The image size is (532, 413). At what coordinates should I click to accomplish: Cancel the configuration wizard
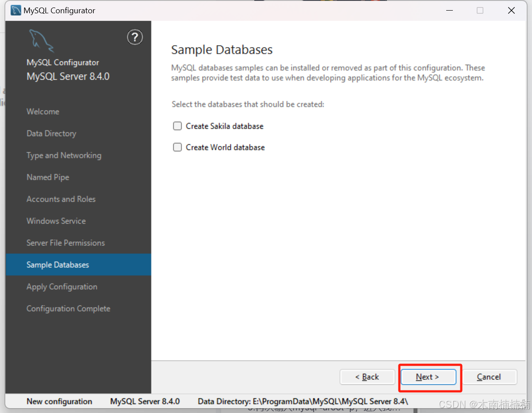coord(489,377)
